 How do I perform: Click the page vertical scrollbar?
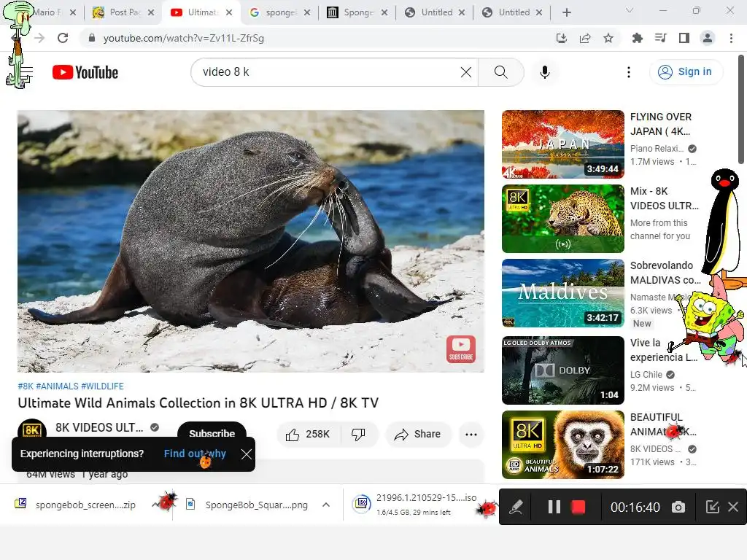[742, 109]
